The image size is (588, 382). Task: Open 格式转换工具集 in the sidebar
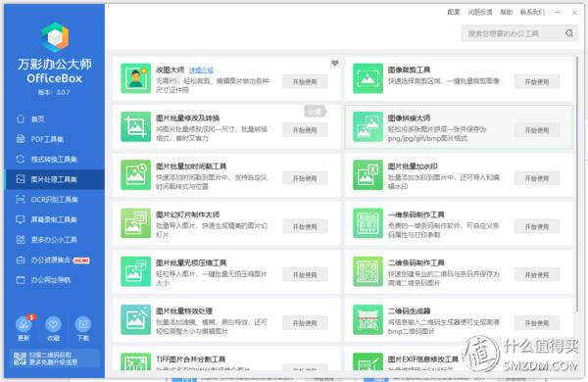tap(54, 160)
